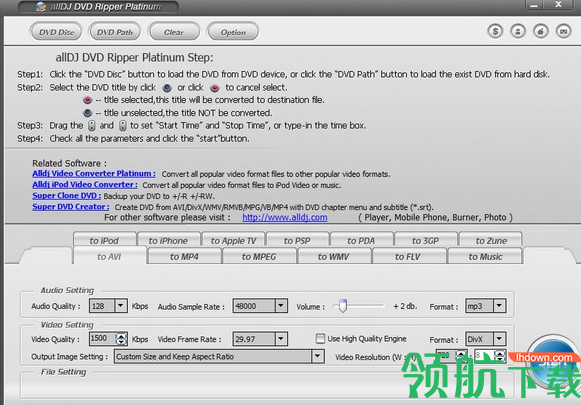Switch to the to iPhone tab
581x405 pixels.
168,240
